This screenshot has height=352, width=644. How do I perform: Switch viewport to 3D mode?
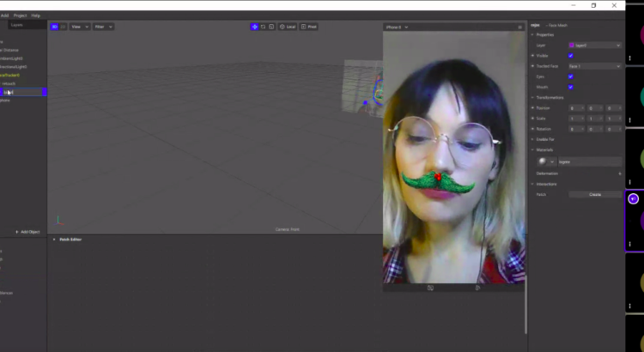point(55,27)
